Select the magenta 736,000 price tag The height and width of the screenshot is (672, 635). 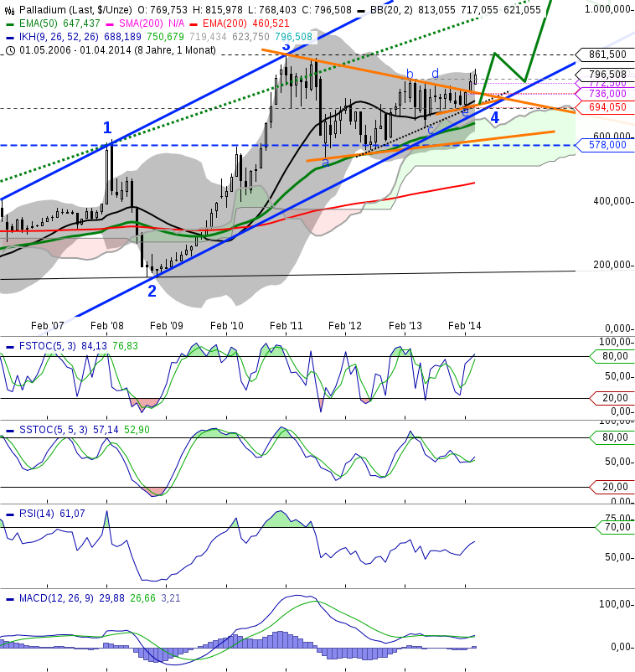pos(607,94)
